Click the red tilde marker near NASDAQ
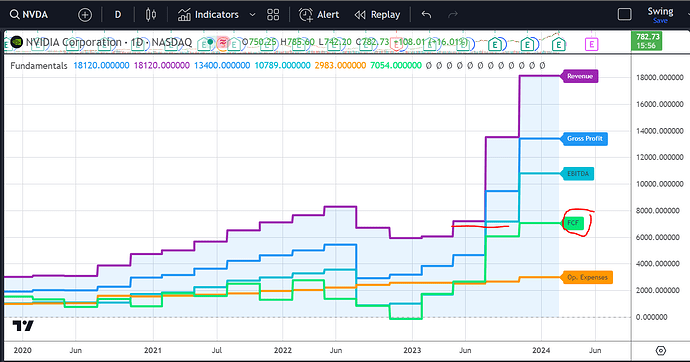 222,43
